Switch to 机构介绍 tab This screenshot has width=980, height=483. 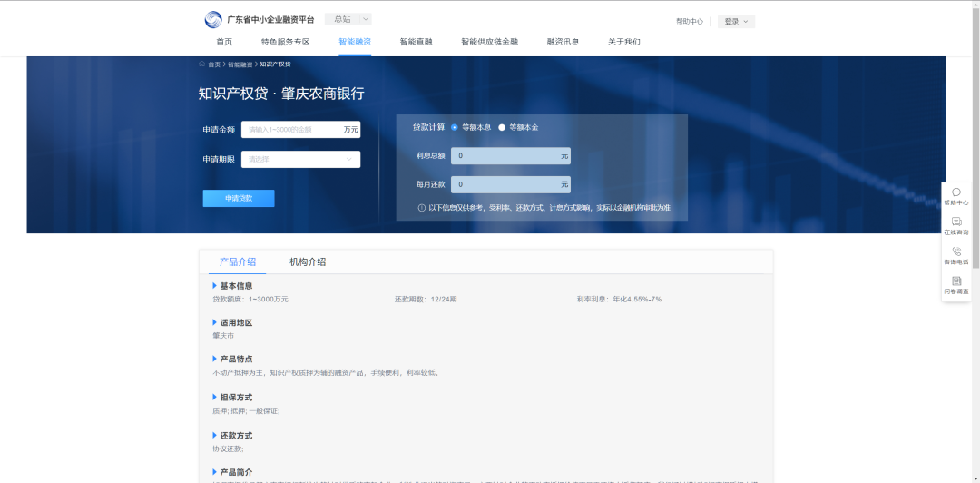[308, 262]
